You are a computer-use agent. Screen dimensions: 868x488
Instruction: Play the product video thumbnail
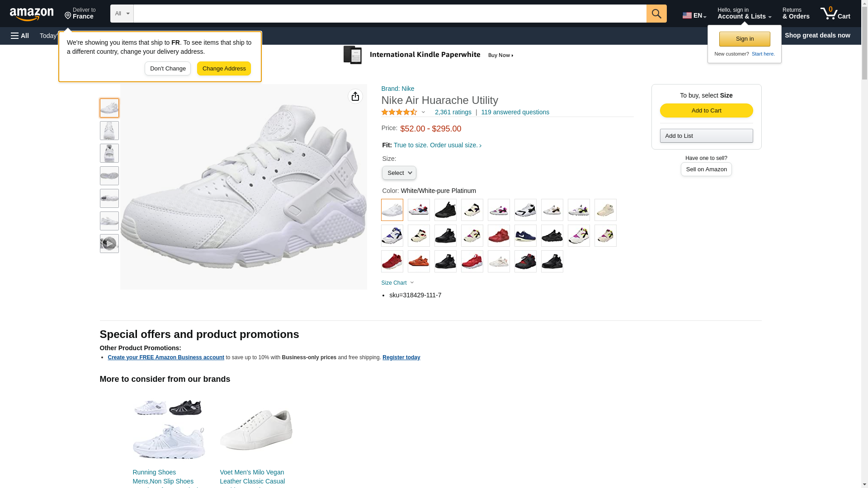point(109,244)
